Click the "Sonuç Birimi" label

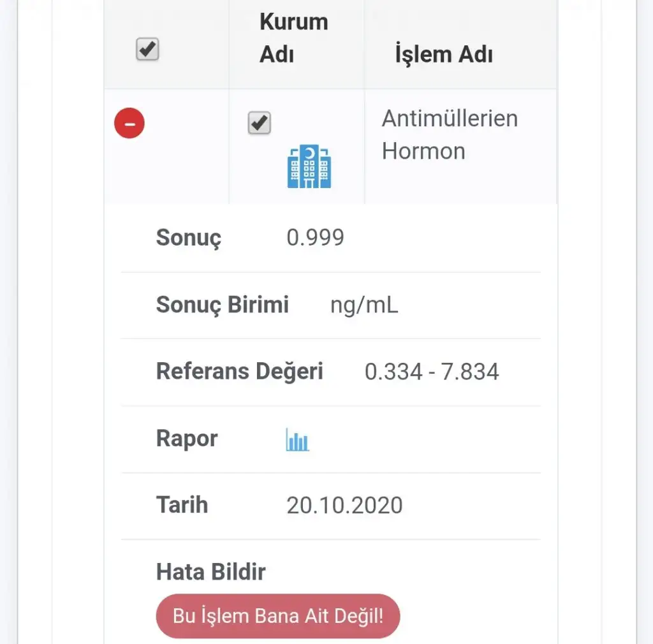tap(222, 305)
